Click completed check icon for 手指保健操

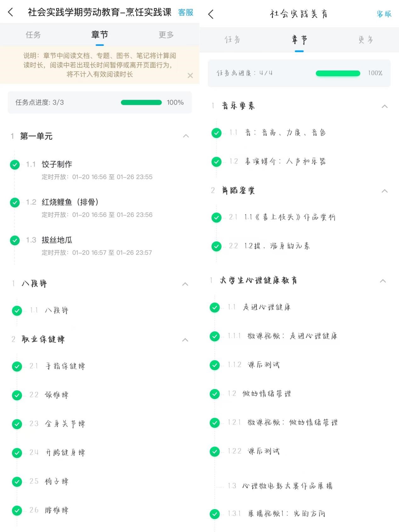[x=17, y=366]
